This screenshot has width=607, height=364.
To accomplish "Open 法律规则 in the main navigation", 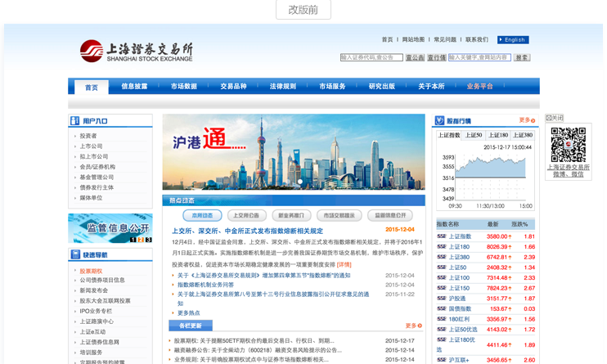I will coord(282,87).
